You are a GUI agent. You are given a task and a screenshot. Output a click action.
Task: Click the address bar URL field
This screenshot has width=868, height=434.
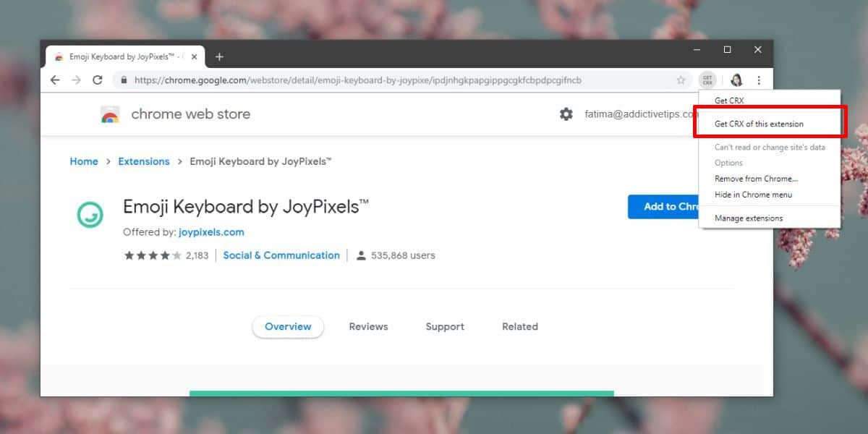pos(398,80)
